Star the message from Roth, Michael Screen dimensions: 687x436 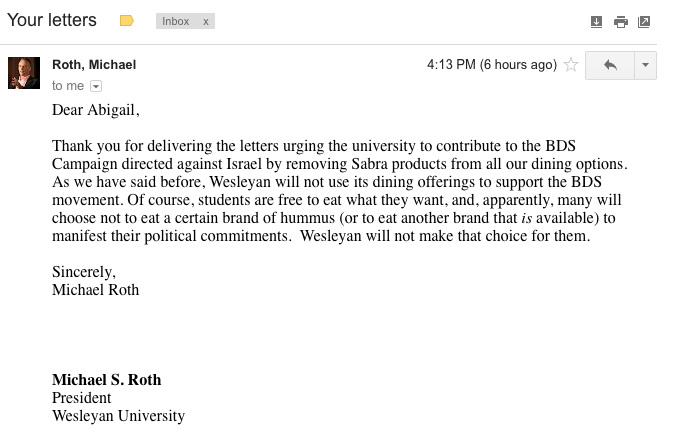[x=571, y=65]
